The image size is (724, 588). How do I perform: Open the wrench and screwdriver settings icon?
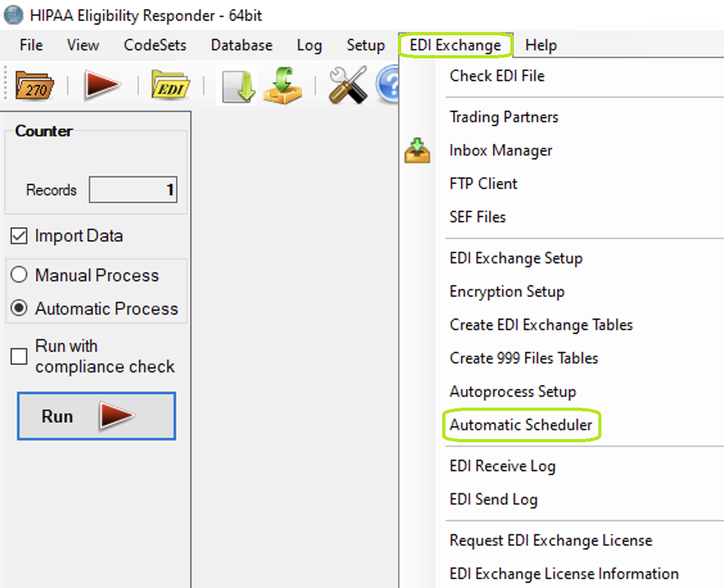click(x=348, y=85)
